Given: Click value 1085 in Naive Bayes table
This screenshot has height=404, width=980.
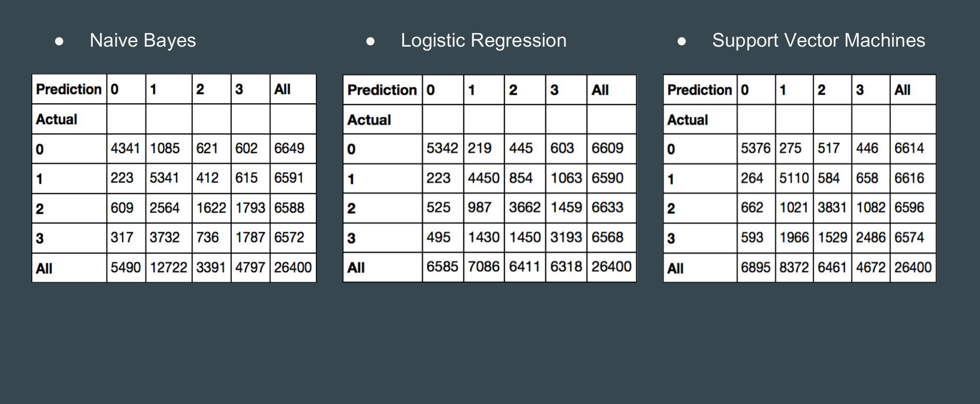Looking at the screenshot, I should [165, 148].
